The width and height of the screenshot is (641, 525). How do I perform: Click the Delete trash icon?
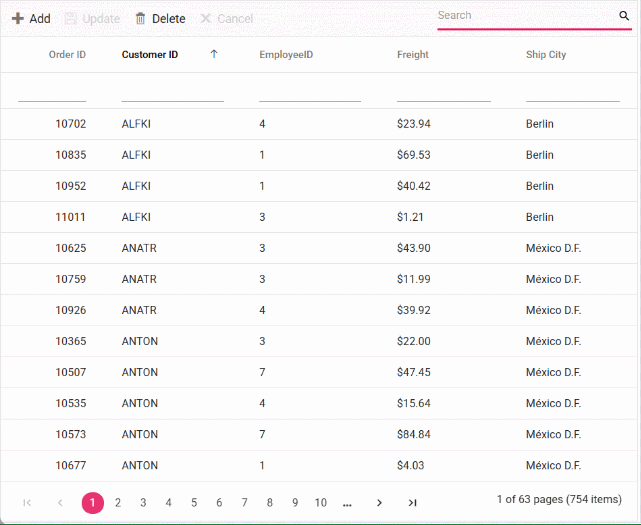[x=140, y=19]
